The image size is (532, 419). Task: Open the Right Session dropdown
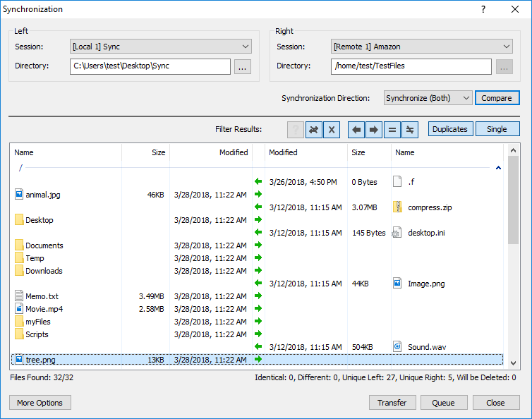[x=422, y=47]
